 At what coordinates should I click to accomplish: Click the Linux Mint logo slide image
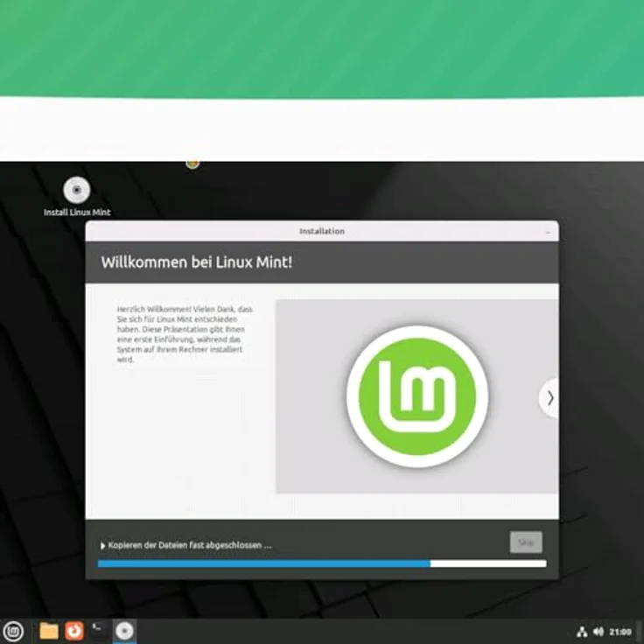coord(416,396)
